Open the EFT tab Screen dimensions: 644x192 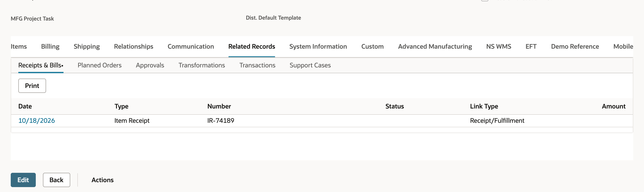[x=531, y=46]
